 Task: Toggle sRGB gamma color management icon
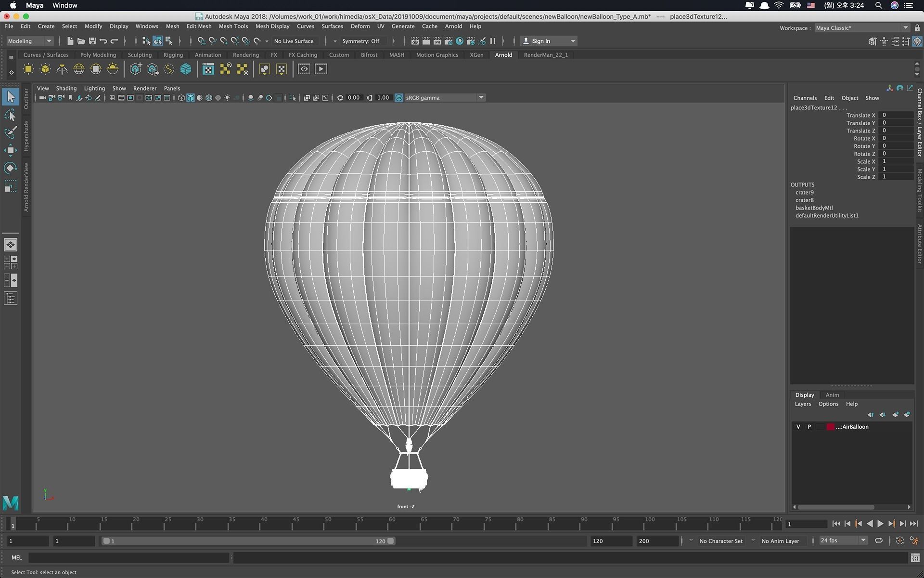coord(399,98)
